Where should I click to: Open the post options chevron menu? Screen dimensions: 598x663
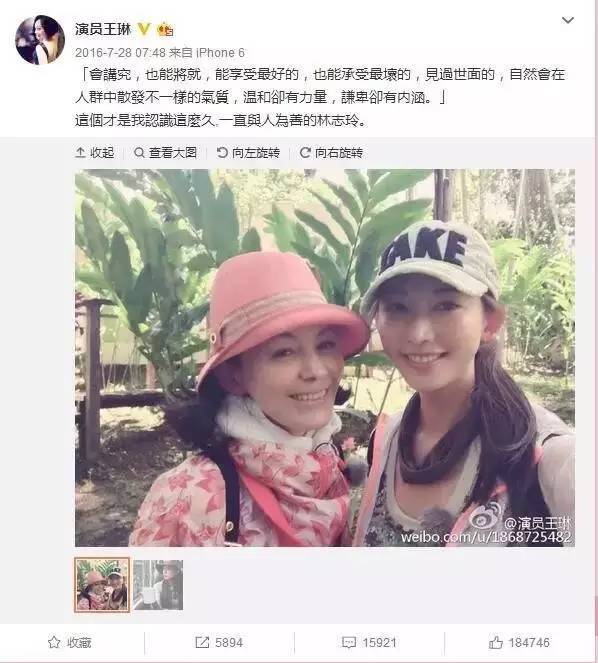tap(567, 20)
